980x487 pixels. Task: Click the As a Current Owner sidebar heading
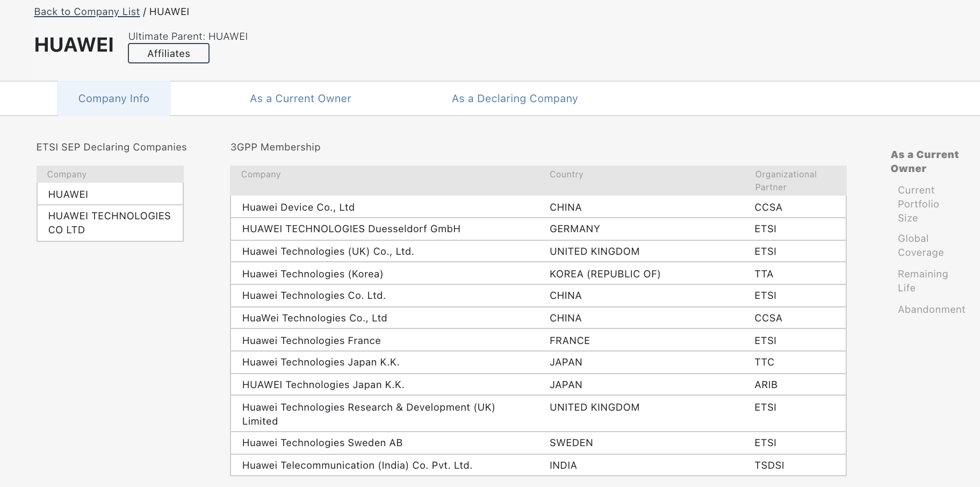click(924, 162)
